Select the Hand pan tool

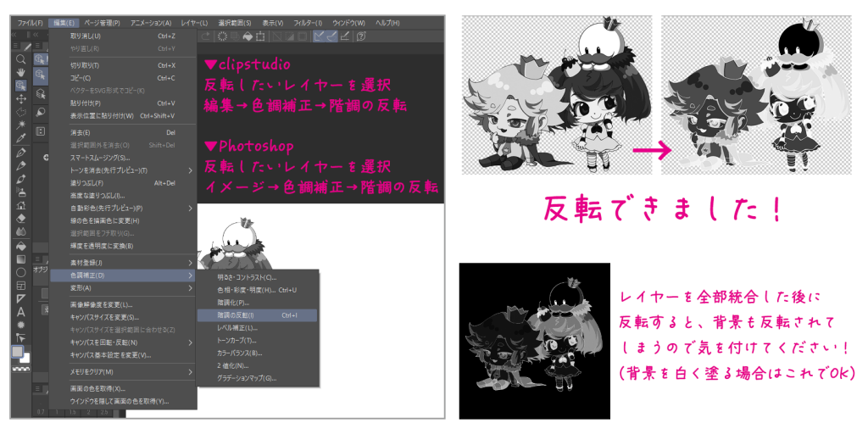pos(21,72)
